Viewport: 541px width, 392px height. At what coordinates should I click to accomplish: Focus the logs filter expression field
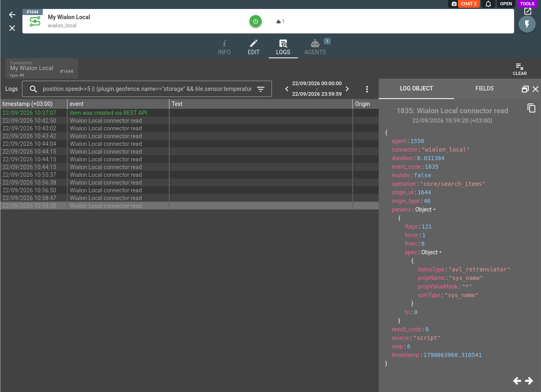[147, 89]
